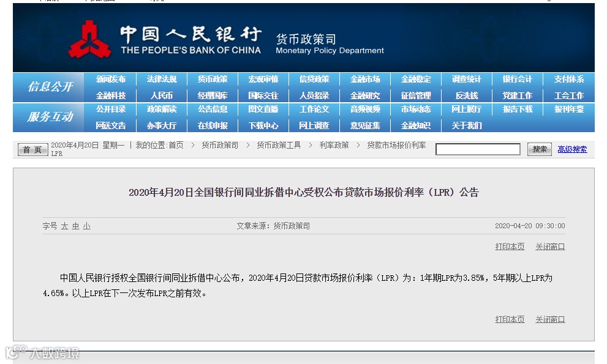Go to the 关于我们 about page
This screenshot has width=607, height=364.
(x=467, y=125)
